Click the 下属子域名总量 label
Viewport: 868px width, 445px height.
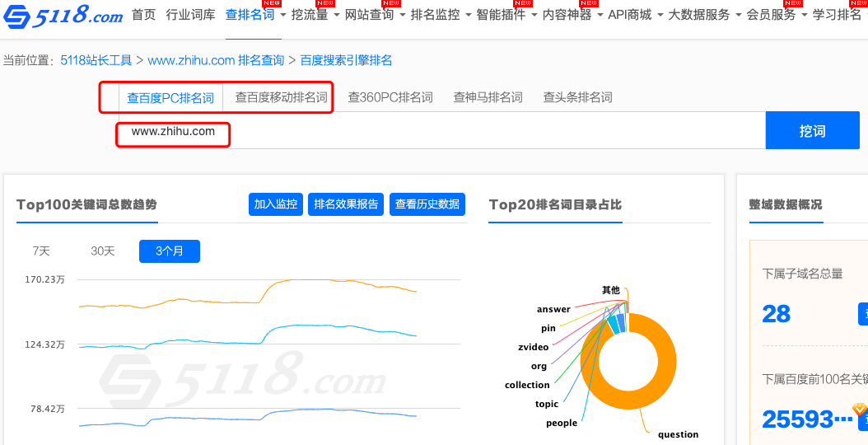(802, 274)
